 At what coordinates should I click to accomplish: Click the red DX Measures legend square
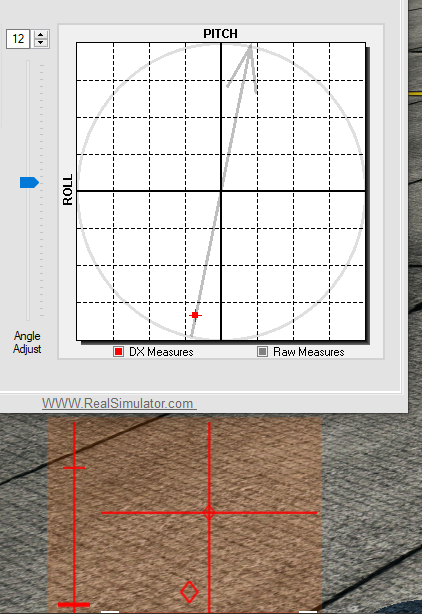point(119,352)
